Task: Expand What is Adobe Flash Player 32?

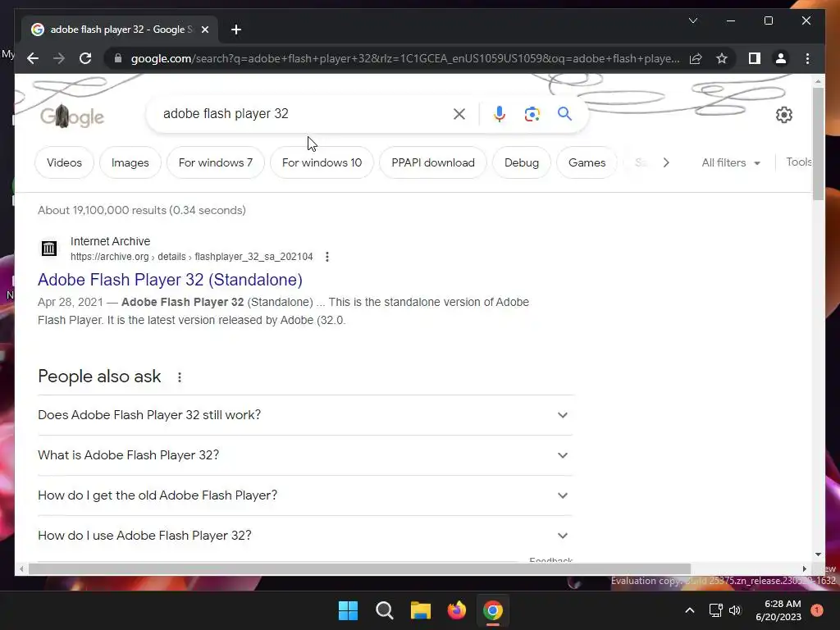Action: click(305, 455)
